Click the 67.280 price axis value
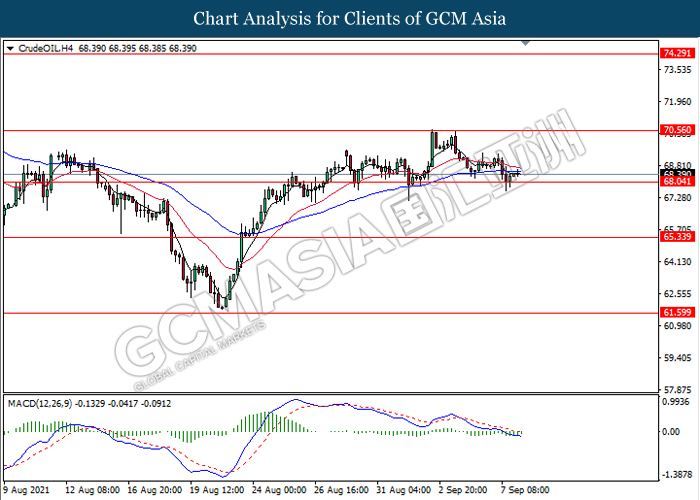 pos(677,197)
